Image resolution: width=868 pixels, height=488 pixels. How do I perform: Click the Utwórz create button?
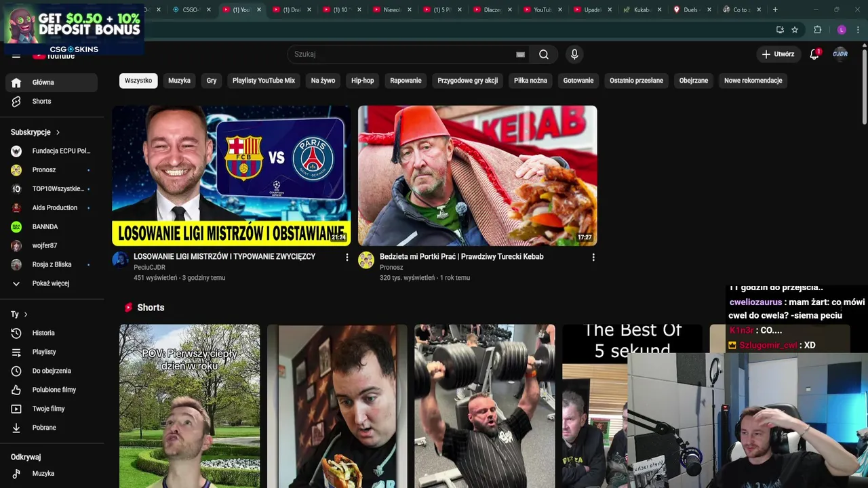tap(778, 54)
